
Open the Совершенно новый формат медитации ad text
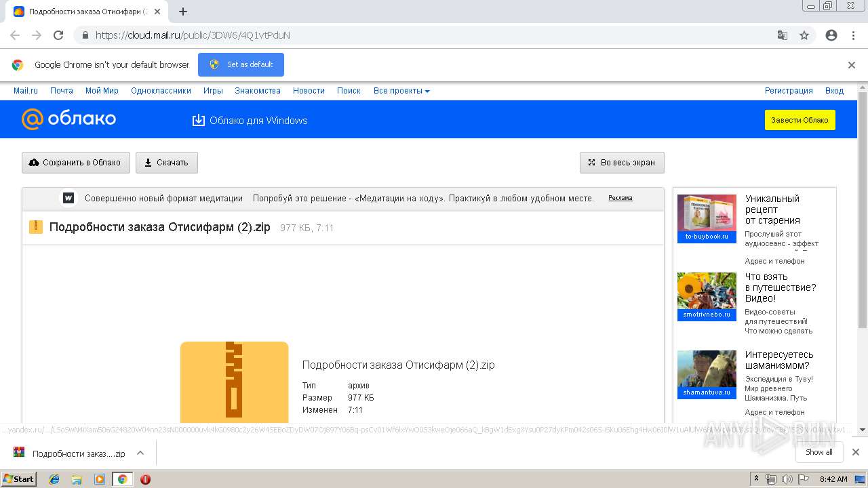pyautogui.click(x=163, y=199)
